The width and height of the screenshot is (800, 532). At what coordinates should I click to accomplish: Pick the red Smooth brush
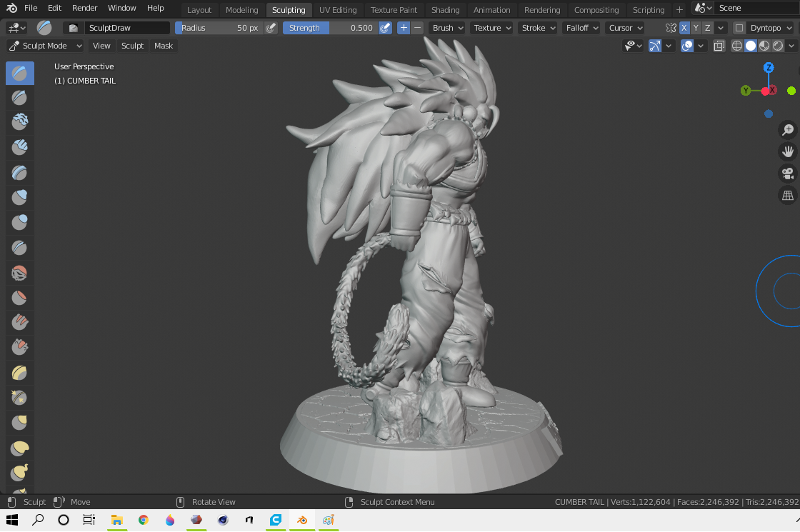tap(19, 272)
